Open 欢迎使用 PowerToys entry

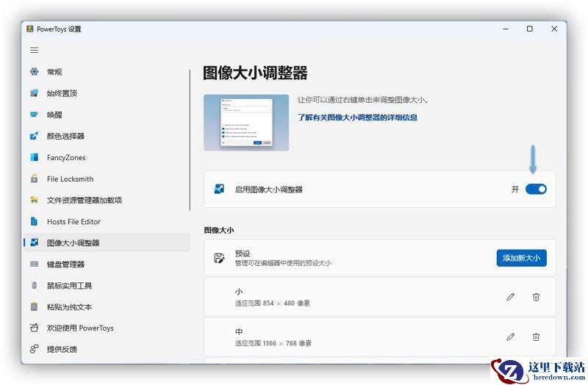coord(107,328)
